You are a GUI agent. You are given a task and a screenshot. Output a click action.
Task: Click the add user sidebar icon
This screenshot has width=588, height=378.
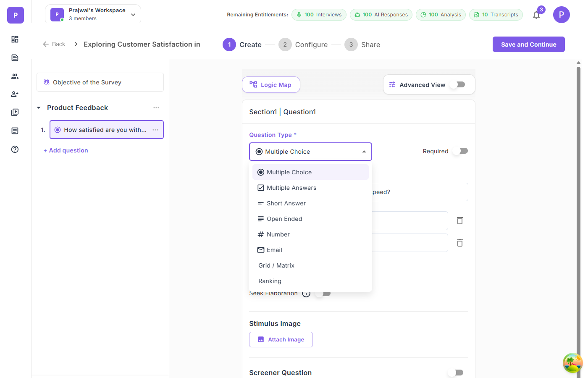15,94
